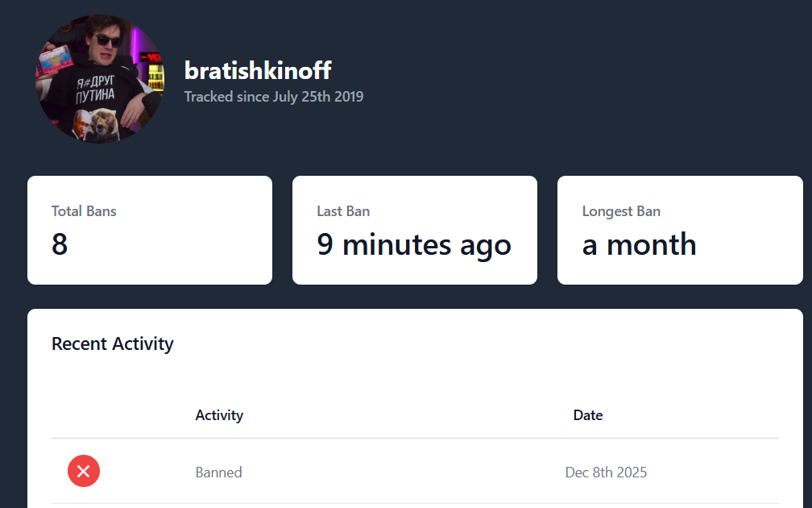
Task: Click the Longest Ban label
Action: click(621, 211)
